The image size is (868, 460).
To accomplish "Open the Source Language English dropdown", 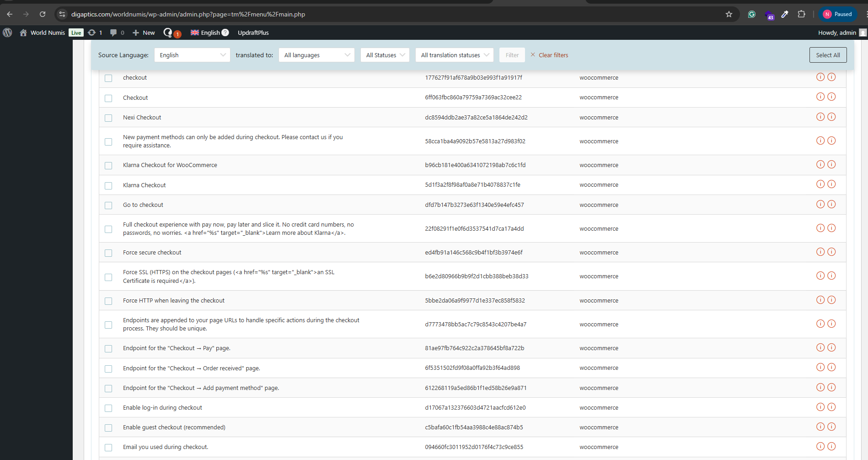I will click(x=192, y=55).
